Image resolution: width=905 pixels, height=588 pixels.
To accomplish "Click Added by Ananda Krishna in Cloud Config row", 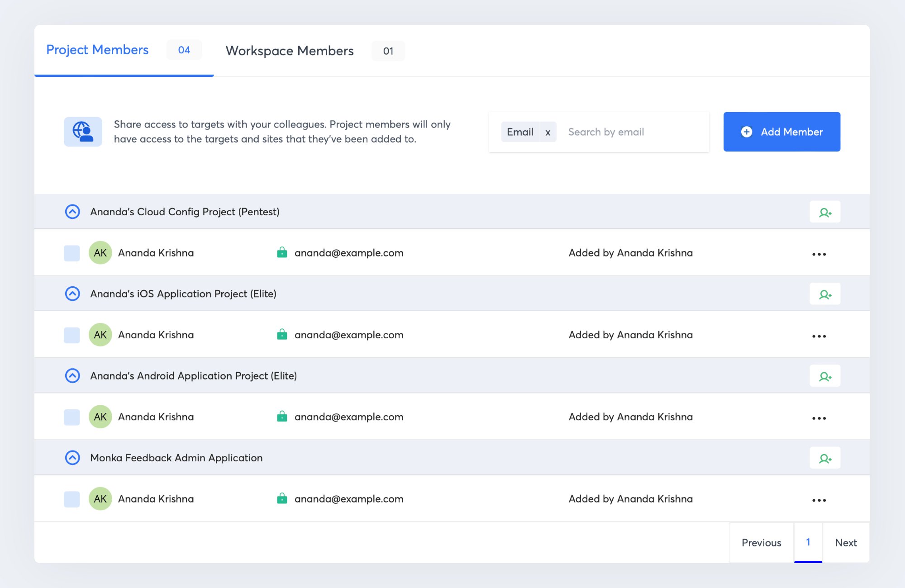I will tap(631, 253).
